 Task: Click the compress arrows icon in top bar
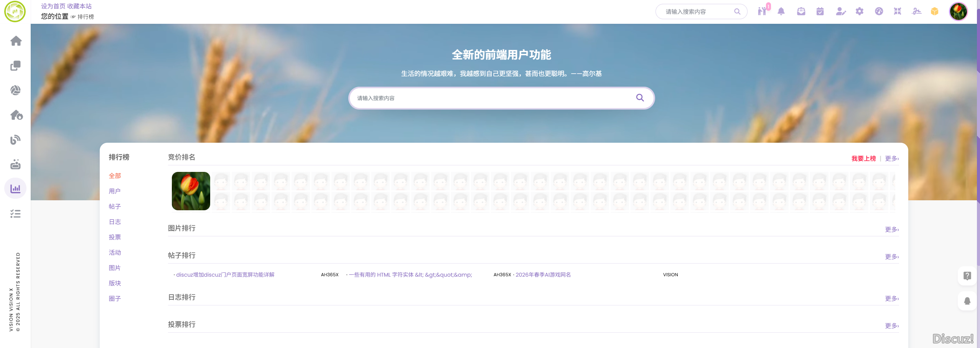pos(898,12)
